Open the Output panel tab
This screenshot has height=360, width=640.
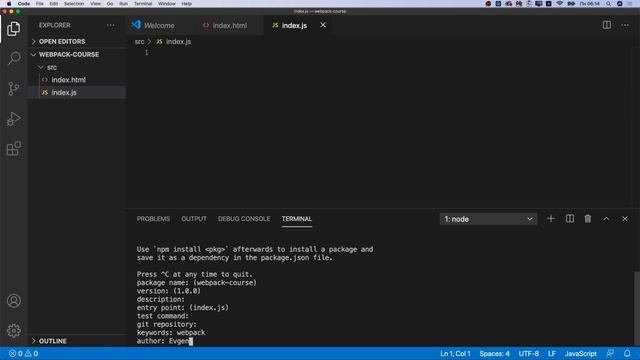pos(194,219)
